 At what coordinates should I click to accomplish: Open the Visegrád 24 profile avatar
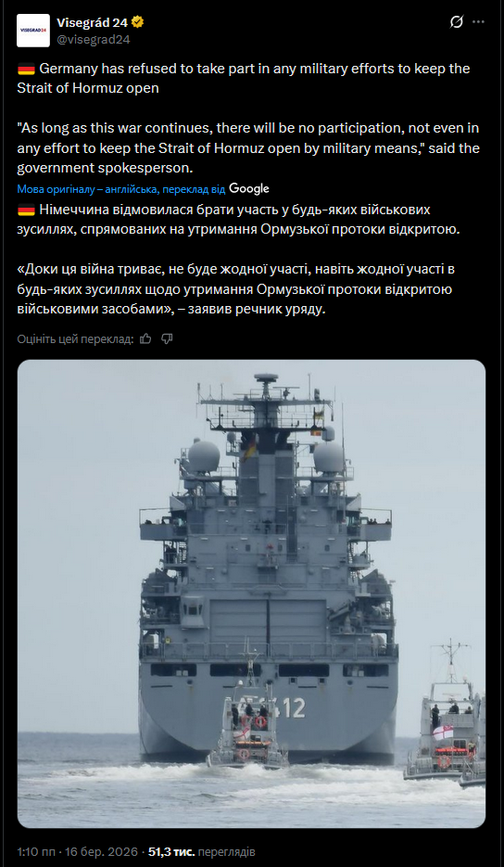tap(33, 31)
